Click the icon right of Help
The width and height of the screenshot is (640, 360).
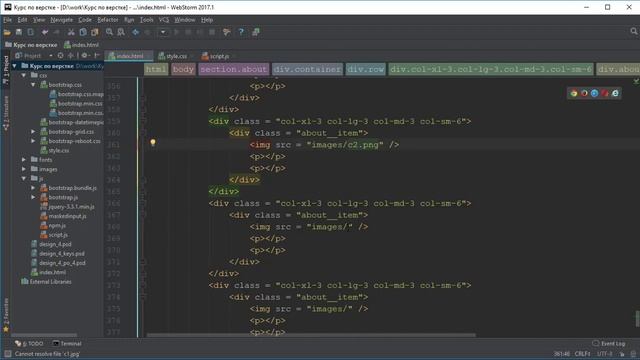point(256,32)
